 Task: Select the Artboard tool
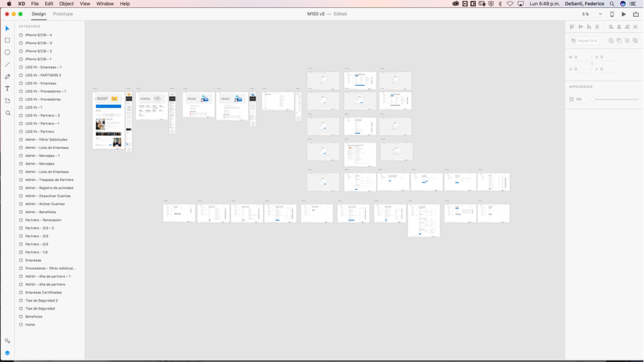8,101
